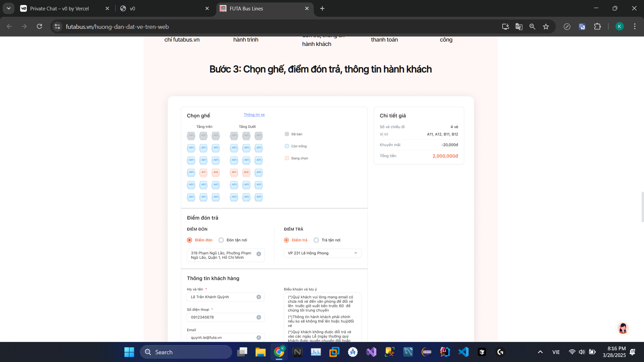This screenshot has width=644, height=362.
Task: Switch to Private Chat v0 by Vercel tab
Action: (x=59, y=8)
